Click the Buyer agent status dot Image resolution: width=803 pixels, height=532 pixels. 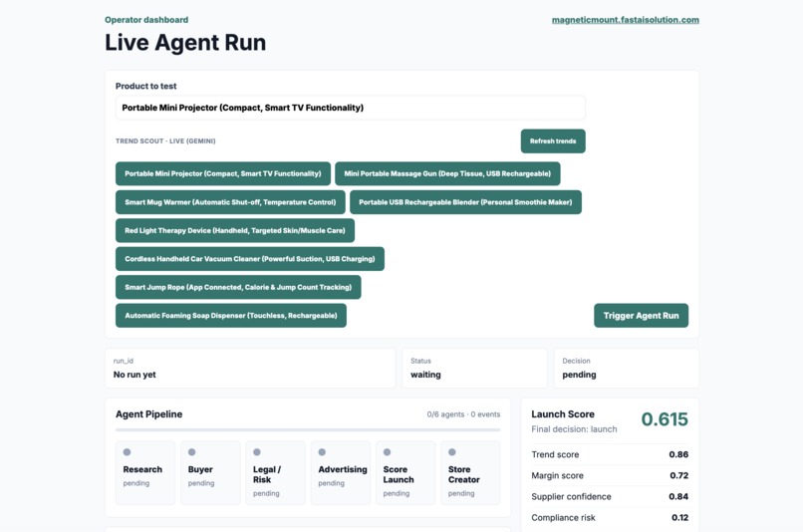(x=192, y=452)
